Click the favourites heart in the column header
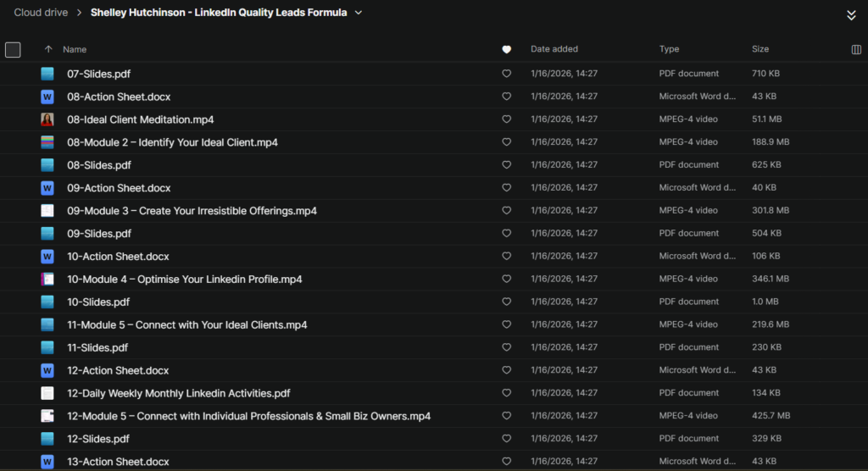Image resolution: width=868 pixels, height=471 pixels. [507, 49]
